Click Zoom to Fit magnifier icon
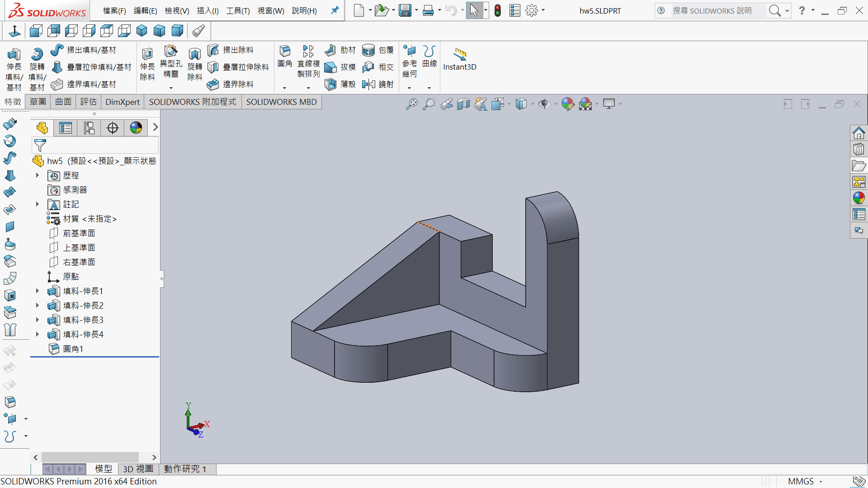Viewport: 868px width, 488px height. pyautogui.click(x=411, y=104)
